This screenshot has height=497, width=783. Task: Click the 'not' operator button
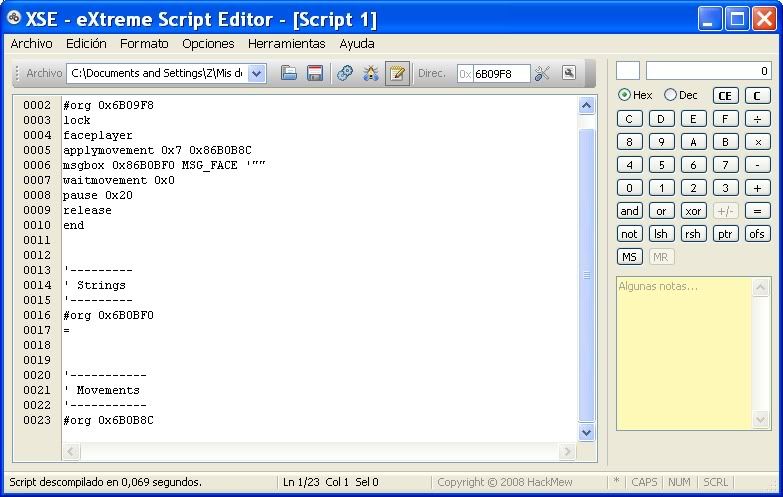pos(629,234)
